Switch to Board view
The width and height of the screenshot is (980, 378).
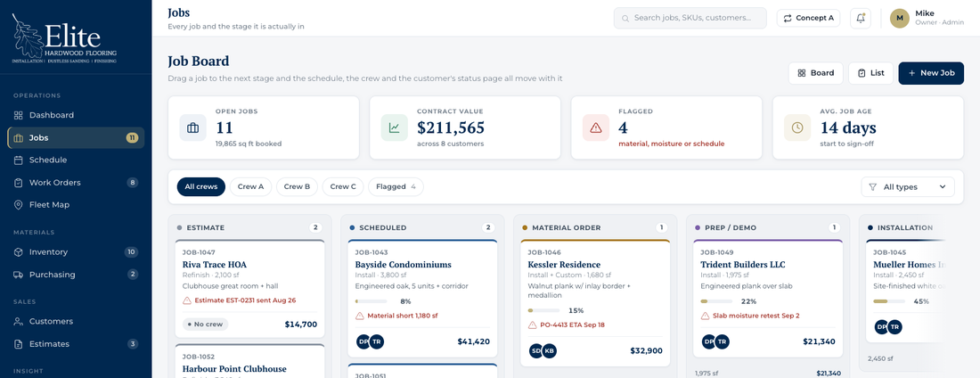click(x=815, y=73)
